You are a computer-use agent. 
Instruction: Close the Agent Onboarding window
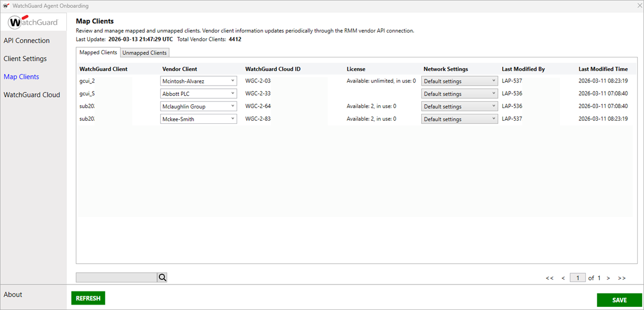click(639, 5)
